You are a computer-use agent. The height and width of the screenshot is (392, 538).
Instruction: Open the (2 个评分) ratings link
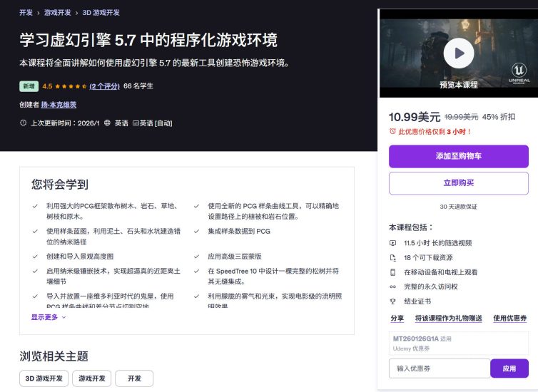(103, 86)
